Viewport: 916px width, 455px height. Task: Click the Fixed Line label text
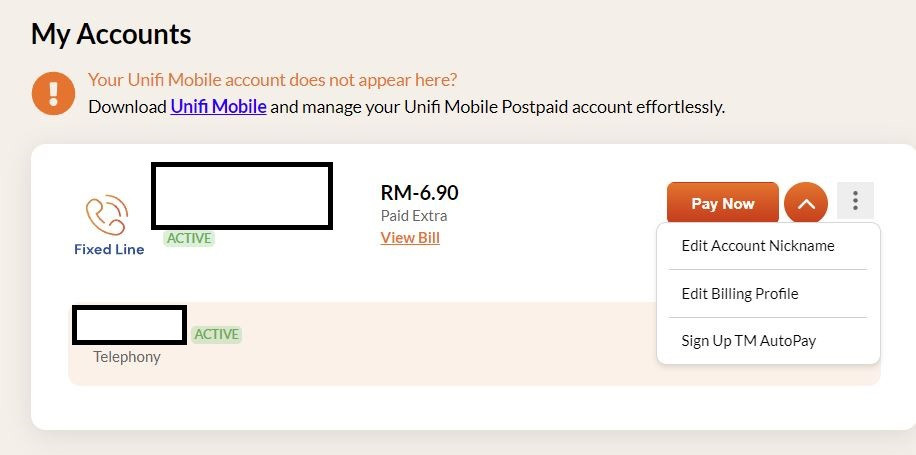[x=109, y=249]
